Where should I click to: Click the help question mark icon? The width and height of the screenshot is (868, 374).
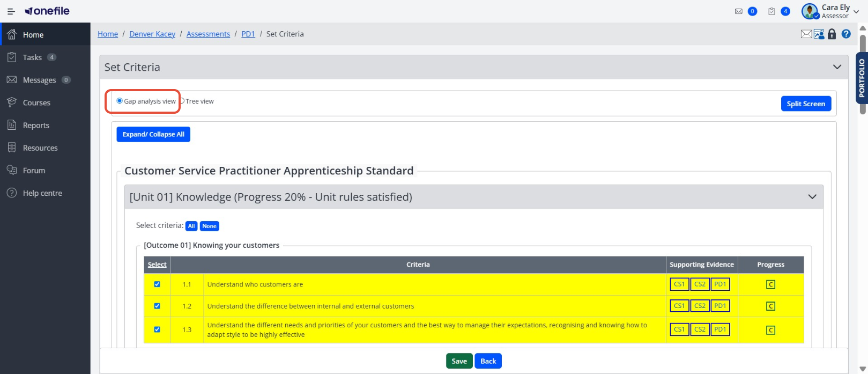tap(846, 34)
